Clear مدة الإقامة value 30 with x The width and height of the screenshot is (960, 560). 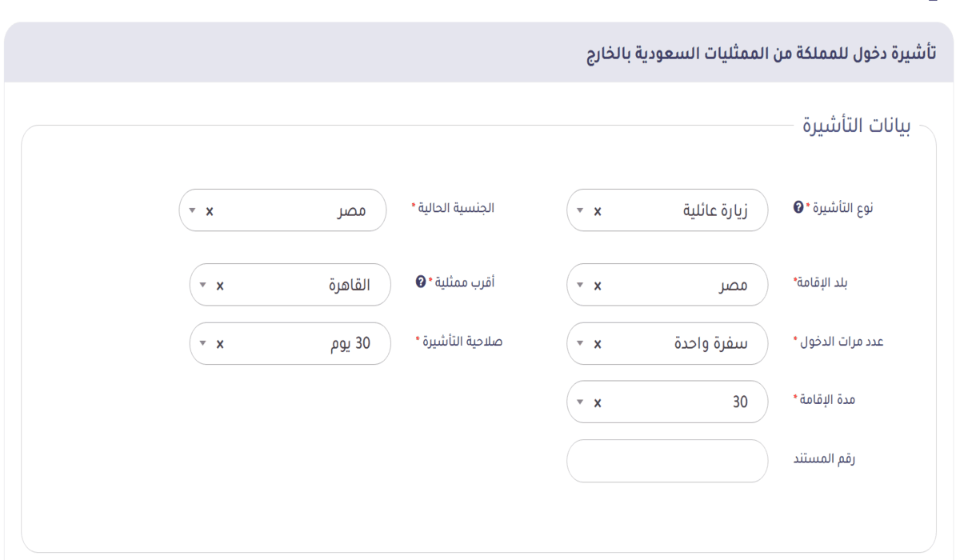(x=598, y=402)
